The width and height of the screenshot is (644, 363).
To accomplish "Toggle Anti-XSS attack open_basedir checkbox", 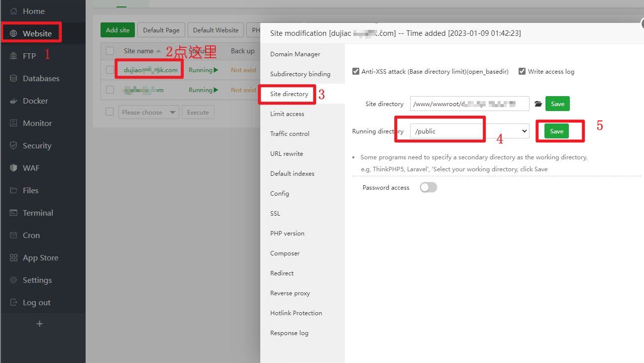I will (x=355, y=71).
